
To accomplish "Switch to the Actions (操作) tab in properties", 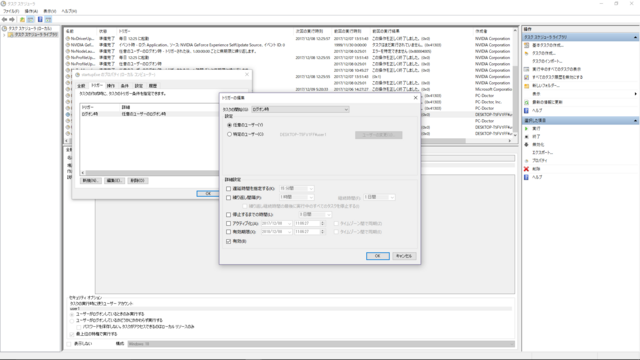I will (111, 86).
